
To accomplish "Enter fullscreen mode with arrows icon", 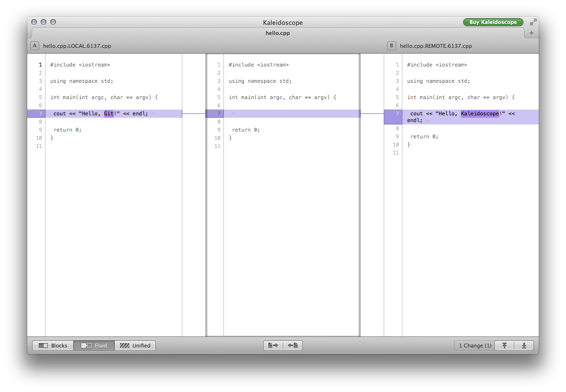I will click(533, 22).
